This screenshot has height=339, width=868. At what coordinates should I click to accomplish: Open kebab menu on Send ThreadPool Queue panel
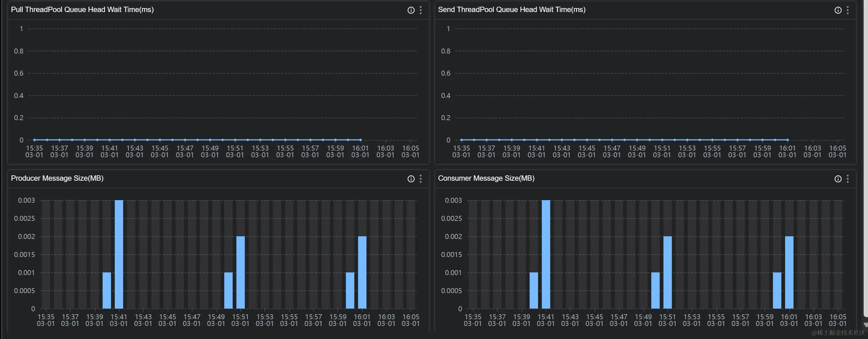click(848, 10)
